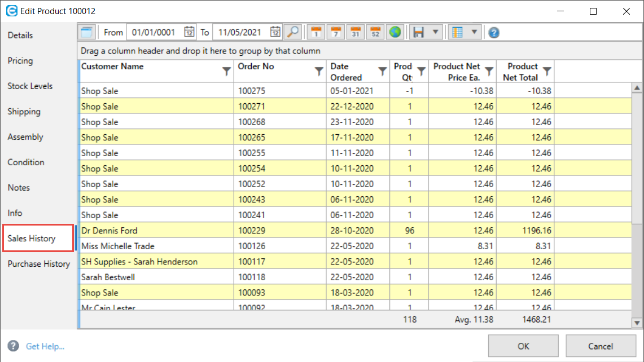The image size is (644, 362).
Task: Open the From date calendar picker
Action: (190, 32)
